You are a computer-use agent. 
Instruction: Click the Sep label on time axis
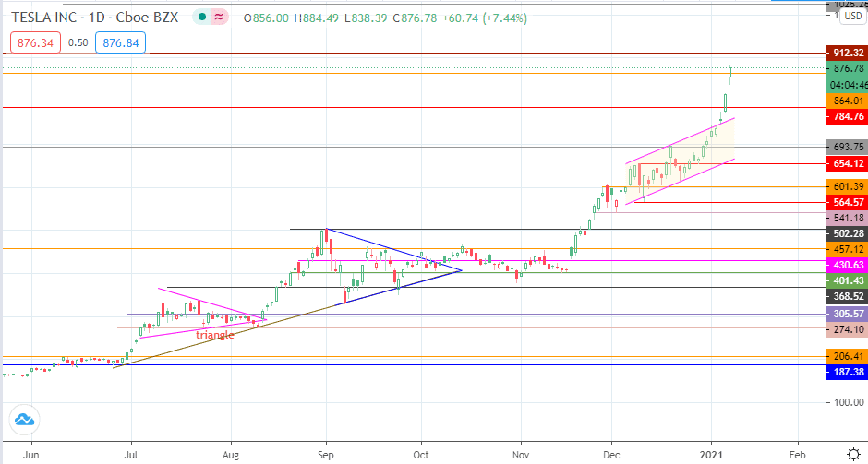[x=325, y=455]
